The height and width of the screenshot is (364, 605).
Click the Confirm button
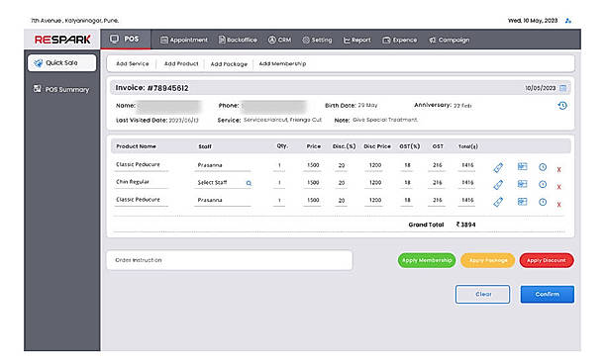(x=548, y=294)
